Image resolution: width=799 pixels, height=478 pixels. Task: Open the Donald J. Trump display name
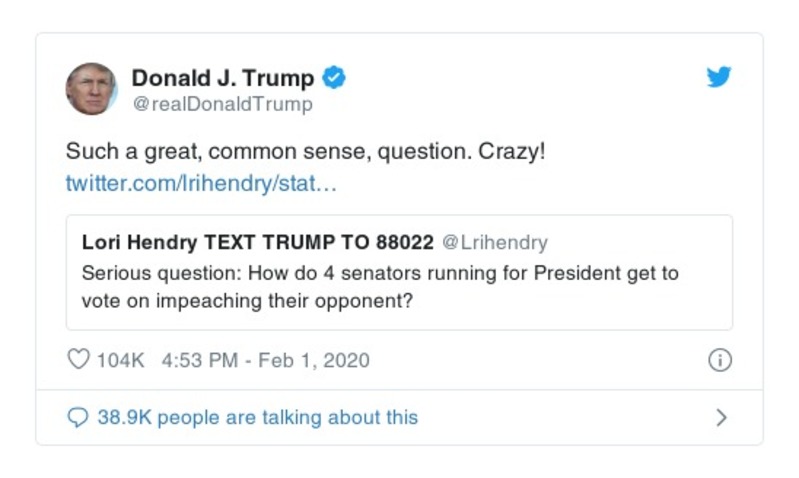tap(222, 78)
